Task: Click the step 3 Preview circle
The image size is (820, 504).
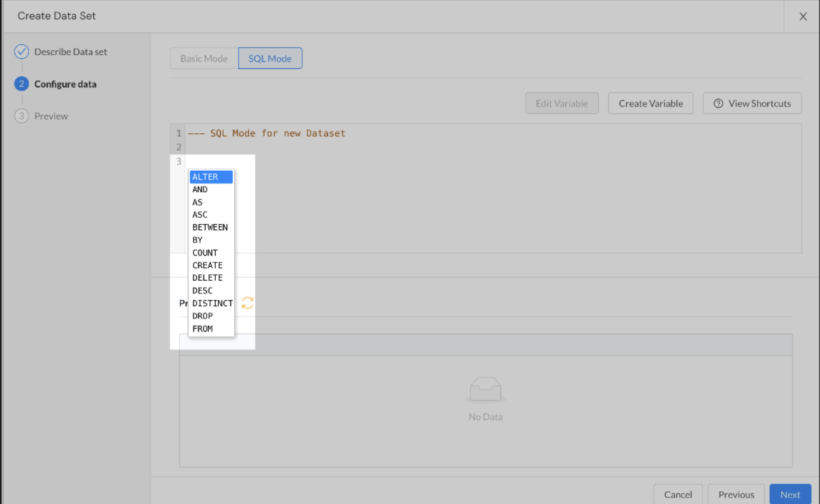Action: (21, 116)
